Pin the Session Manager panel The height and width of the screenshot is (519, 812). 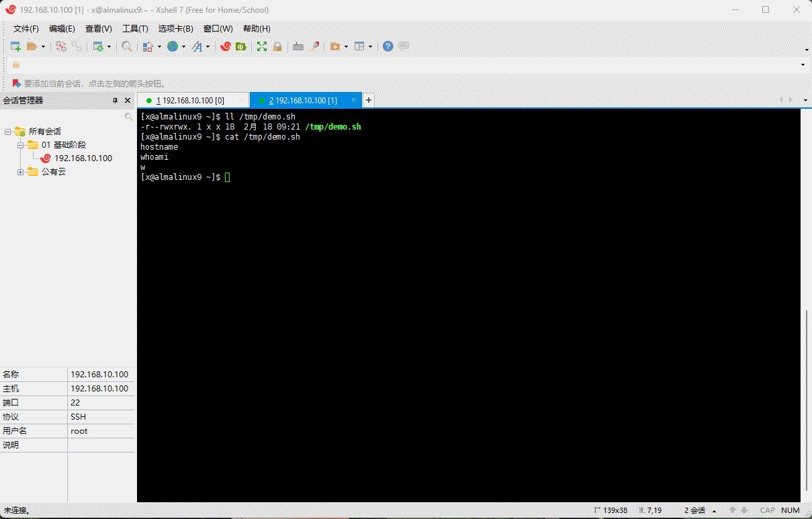click(x=115, y=101)
